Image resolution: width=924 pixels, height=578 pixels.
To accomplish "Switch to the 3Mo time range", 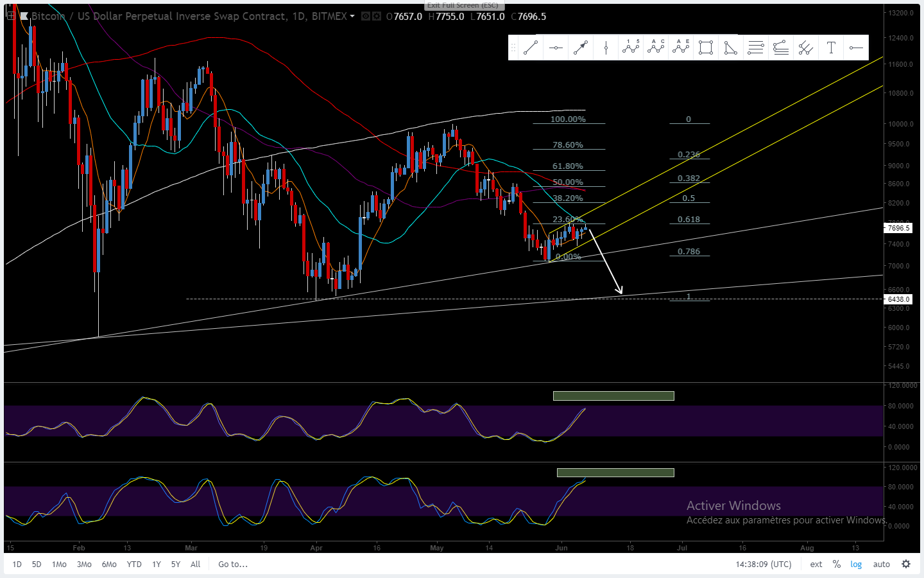I will tap(84, 565).
